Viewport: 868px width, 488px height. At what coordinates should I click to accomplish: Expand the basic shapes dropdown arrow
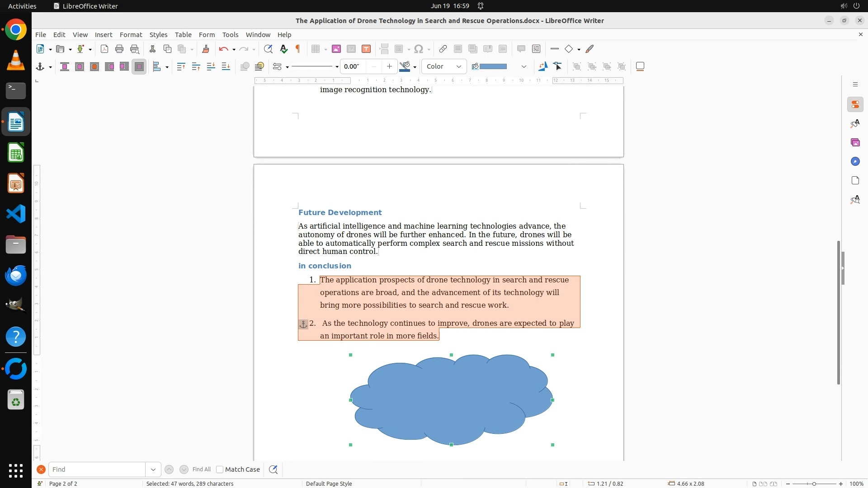(579, 49)
